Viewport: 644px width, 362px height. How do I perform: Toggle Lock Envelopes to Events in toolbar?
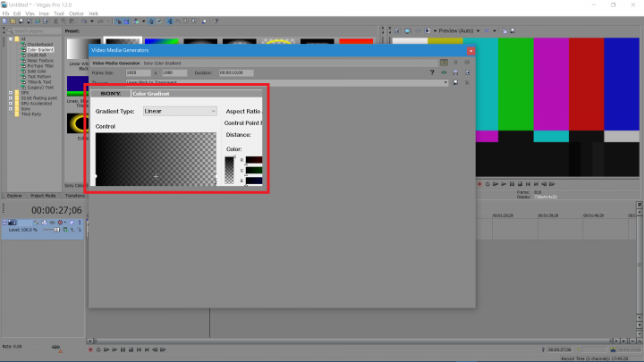pyautogui.click(x=151, y=21)
